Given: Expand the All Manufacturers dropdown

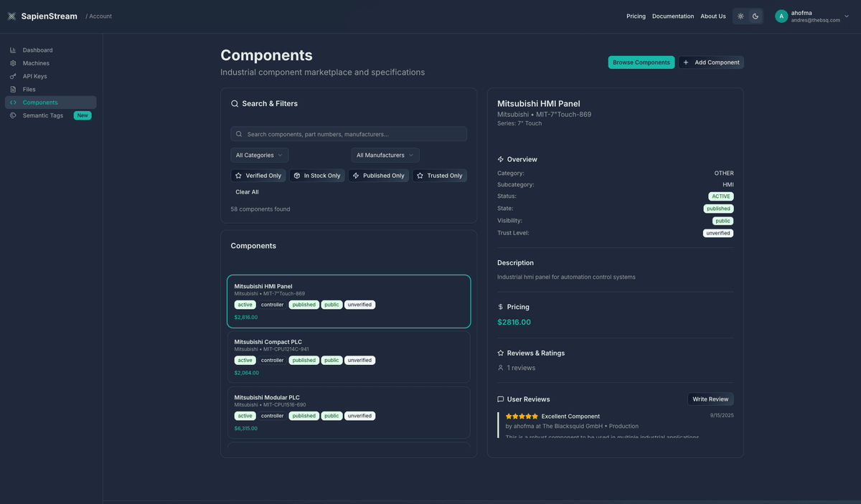Looking at the screenshot, I should pos(385,155).
